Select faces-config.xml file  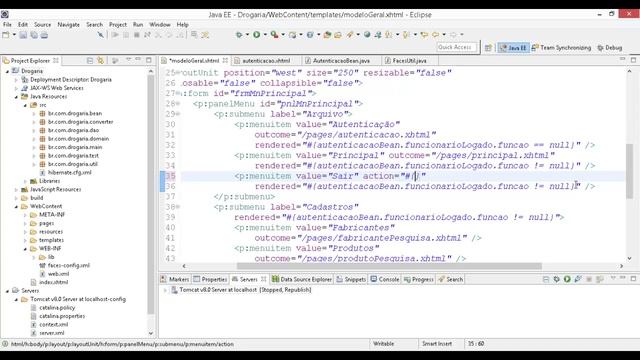[69, 266]
